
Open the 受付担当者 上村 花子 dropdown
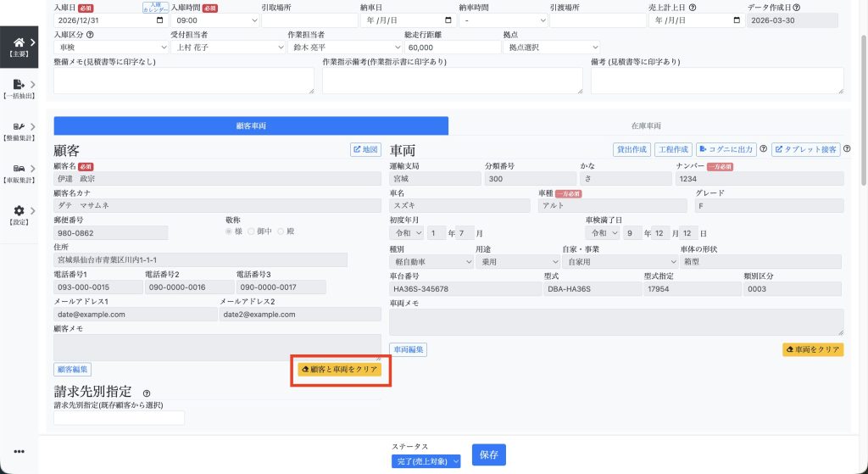(x=227, y=47)
